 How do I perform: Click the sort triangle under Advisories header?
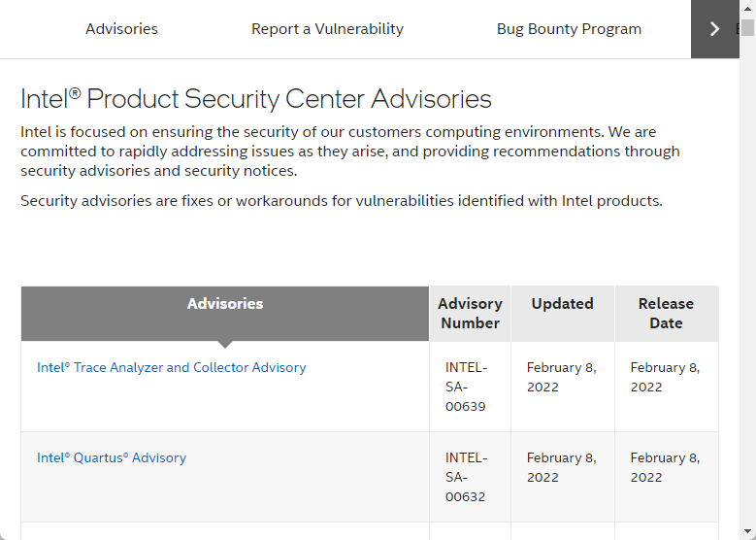pos(225,344)
